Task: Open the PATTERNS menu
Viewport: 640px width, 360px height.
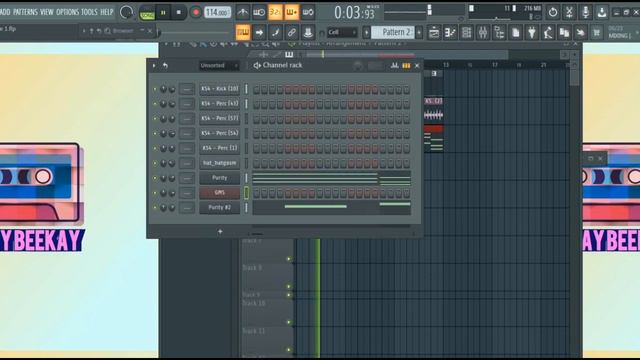Action: pyautogui.click(x=25, y=12)
